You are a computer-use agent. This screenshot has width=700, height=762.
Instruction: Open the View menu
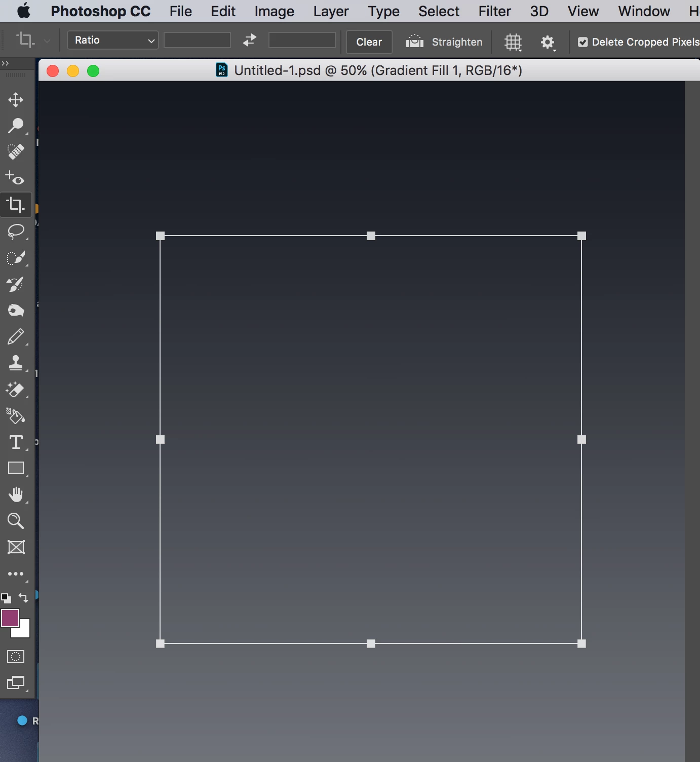583,11
